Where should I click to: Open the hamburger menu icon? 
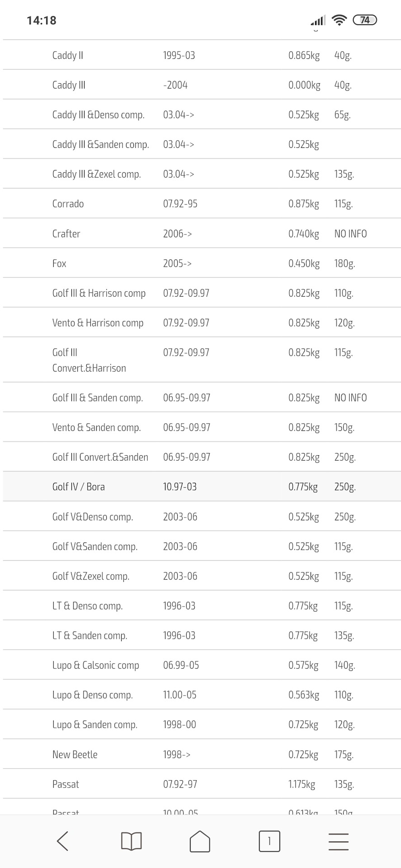pyautogui.click(x=338, y=841)
